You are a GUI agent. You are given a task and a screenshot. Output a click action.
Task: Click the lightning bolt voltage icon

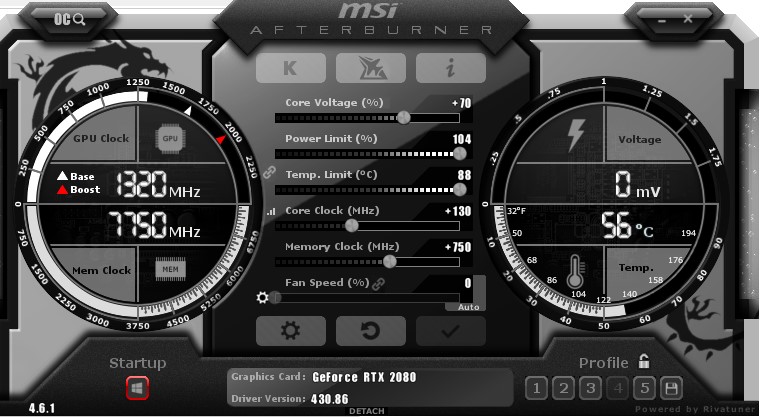pos(576,135)
